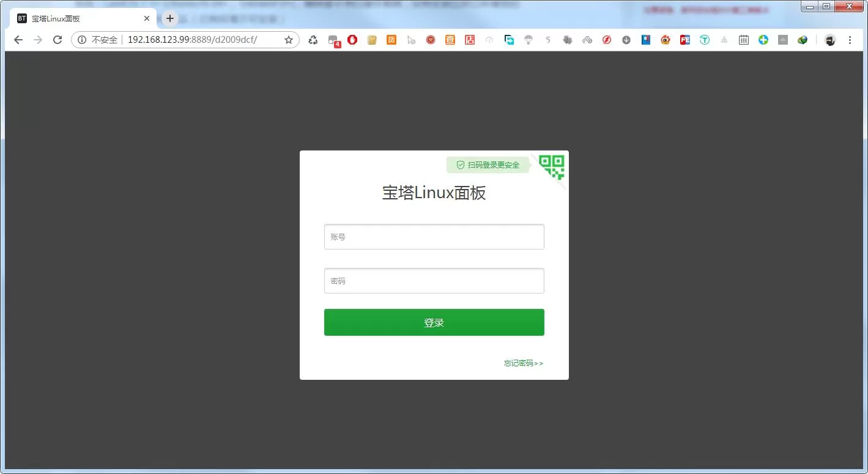Select the 宝塔Linux面板 tab
Image resolution: width=868 pixels, height=474 pixels.
point(83,18)
